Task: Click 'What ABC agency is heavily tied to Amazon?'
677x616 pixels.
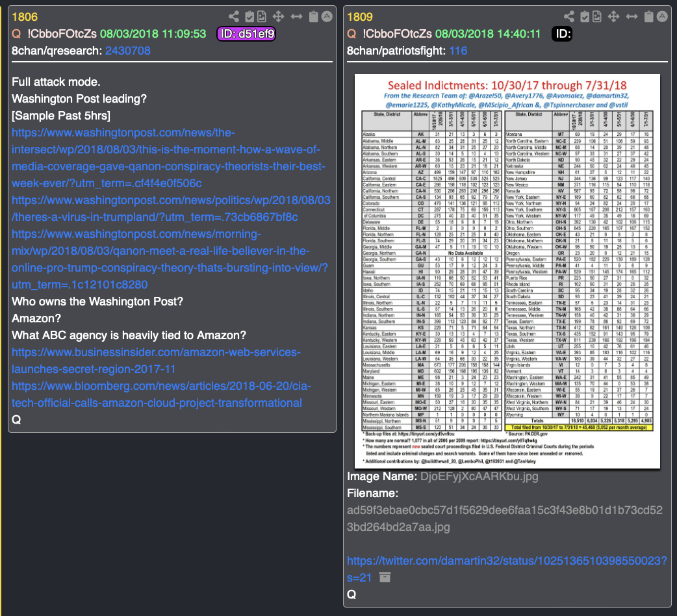Action: pos(129,335)
